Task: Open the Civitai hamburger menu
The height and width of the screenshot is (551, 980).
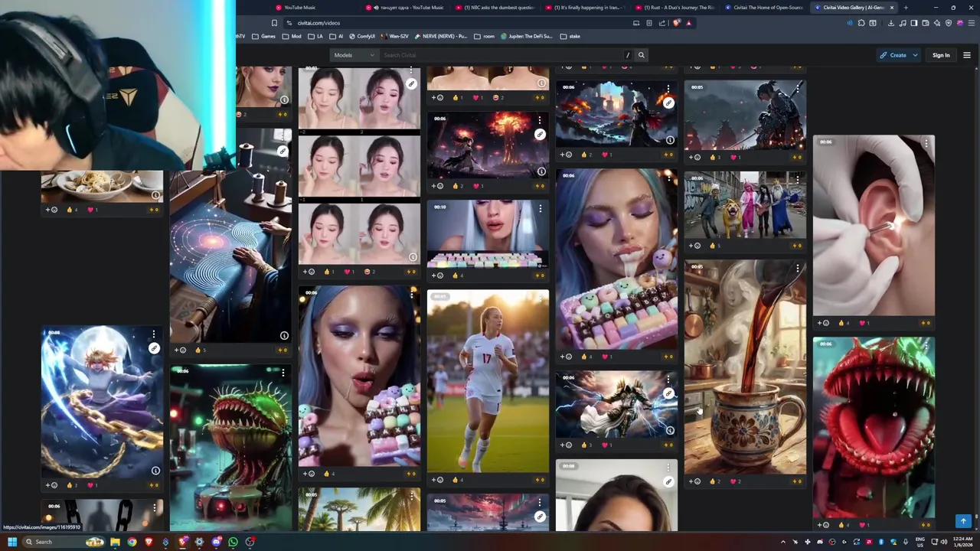Action: pyautogui.click(x=966, y=55)
